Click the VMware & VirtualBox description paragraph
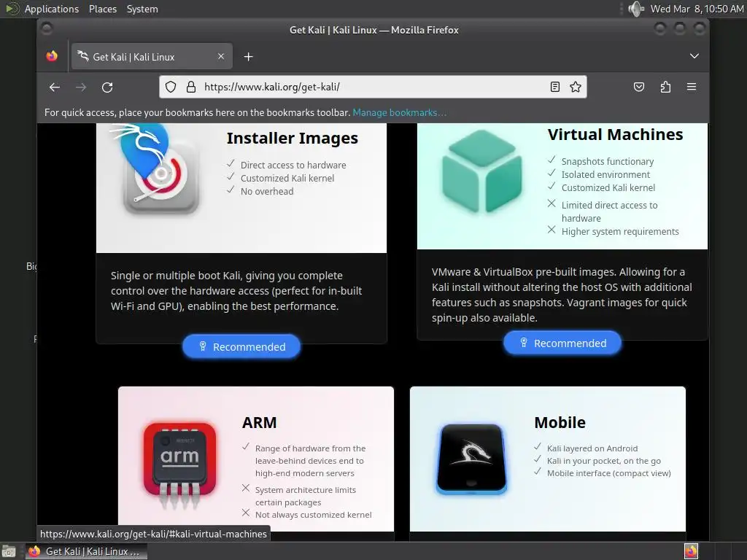Image resolution: width=747 pixels, height=560 pixels. tap(562, 295)
